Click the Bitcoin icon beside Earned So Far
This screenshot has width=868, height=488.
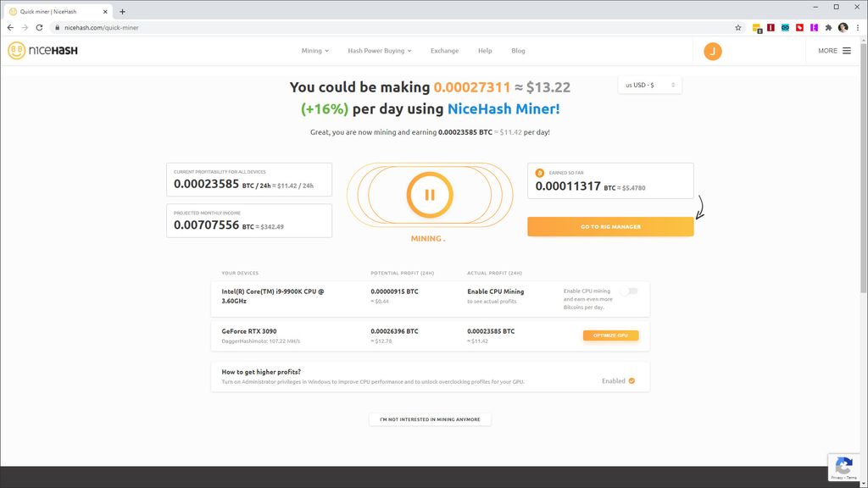coord(540,172)
